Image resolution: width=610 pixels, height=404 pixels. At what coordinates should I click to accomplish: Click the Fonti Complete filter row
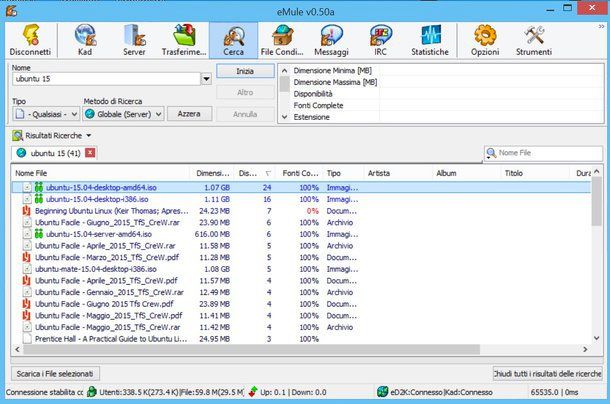(x=447, y=105)
